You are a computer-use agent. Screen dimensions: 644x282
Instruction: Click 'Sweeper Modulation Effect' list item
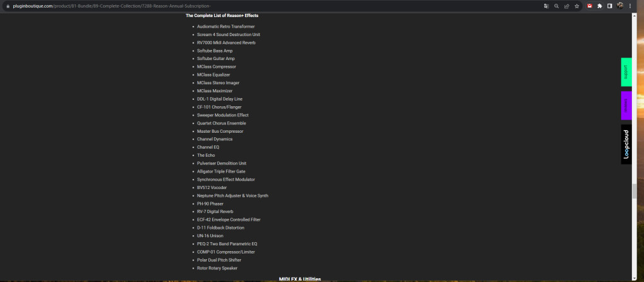tap(223, 115)
